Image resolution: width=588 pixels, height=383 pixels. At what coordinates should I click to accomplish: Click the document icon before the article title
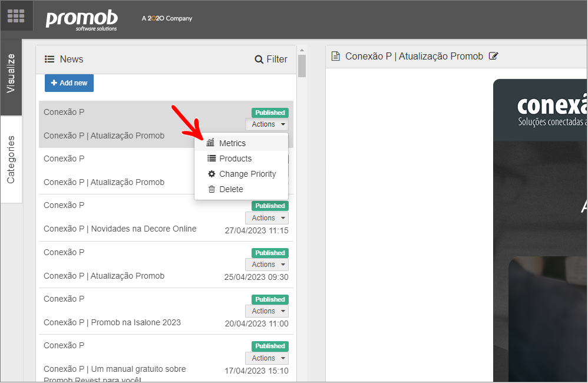[x=336, y=56]
